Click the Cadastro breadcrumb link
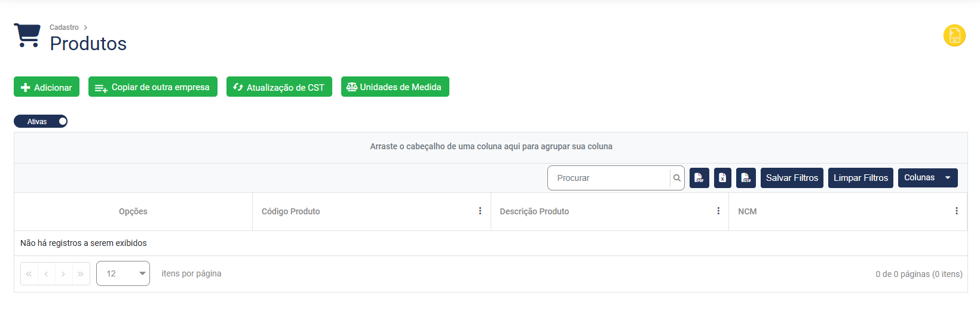Screen dimensions: 980x317 coord(64,27)
